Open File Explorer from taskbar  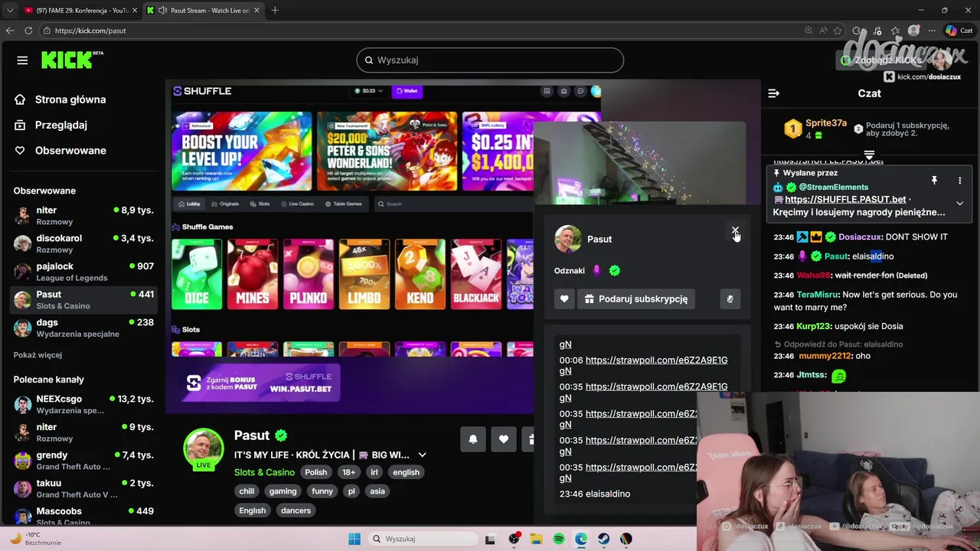click(x=537, y=539)
